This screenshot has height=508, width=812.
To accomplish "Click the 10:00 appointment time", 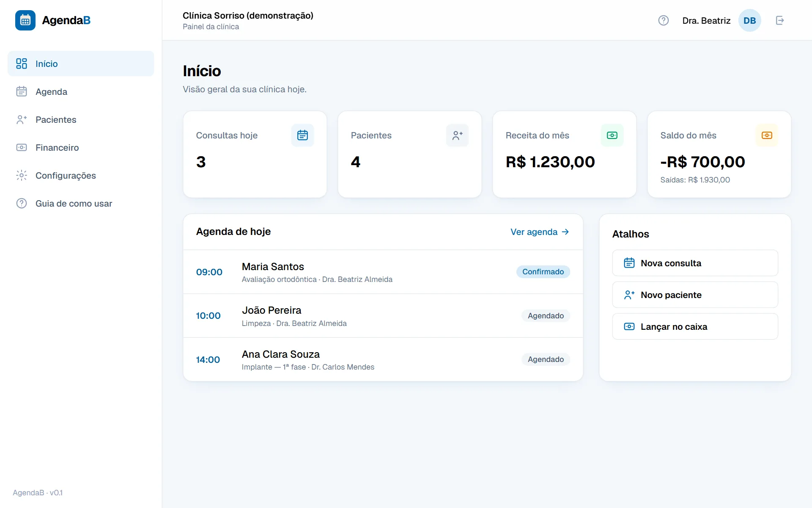I will [x=208, y=316].
